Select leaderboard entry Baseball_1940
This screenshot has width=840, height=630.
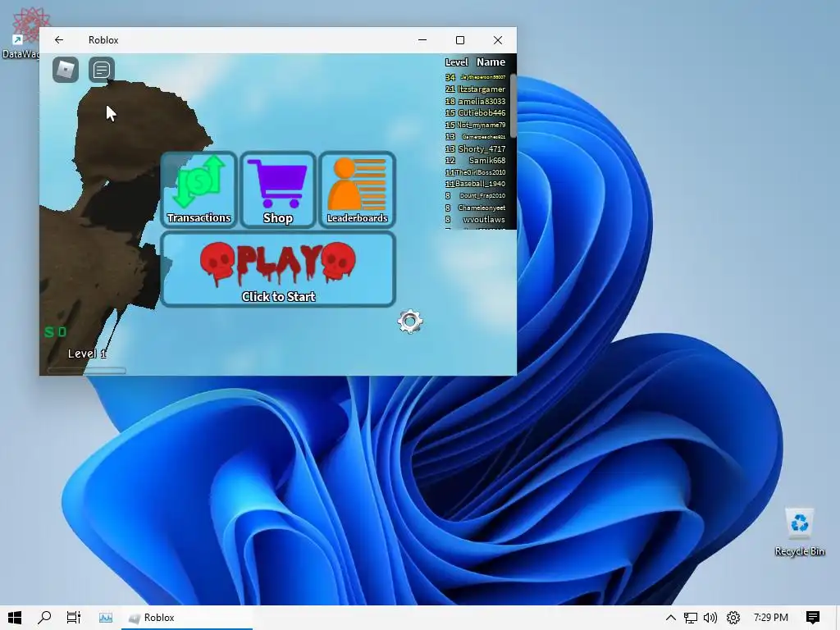click(475, 184)
